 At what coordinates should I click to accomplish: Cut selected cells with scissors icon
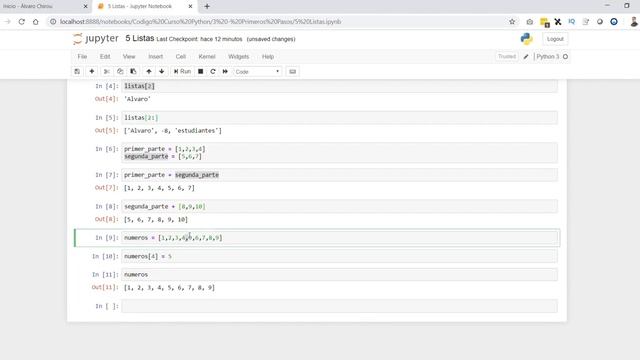coord(107,71)
